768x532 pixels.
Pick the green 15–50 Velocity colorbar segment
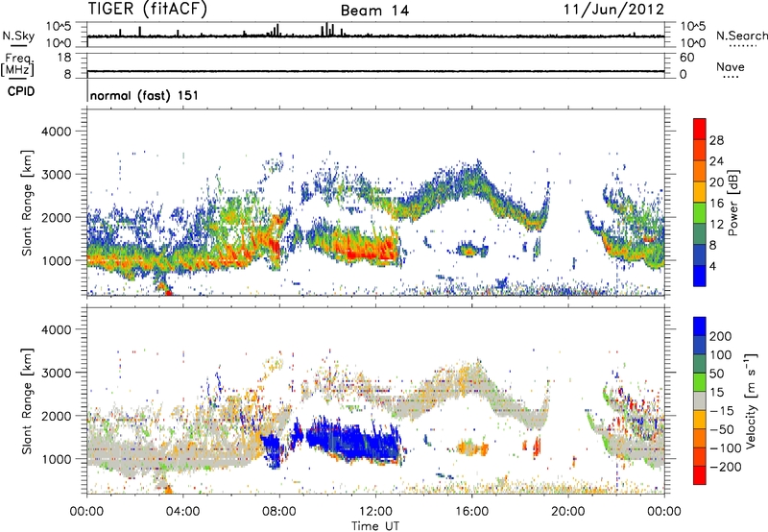700,382
